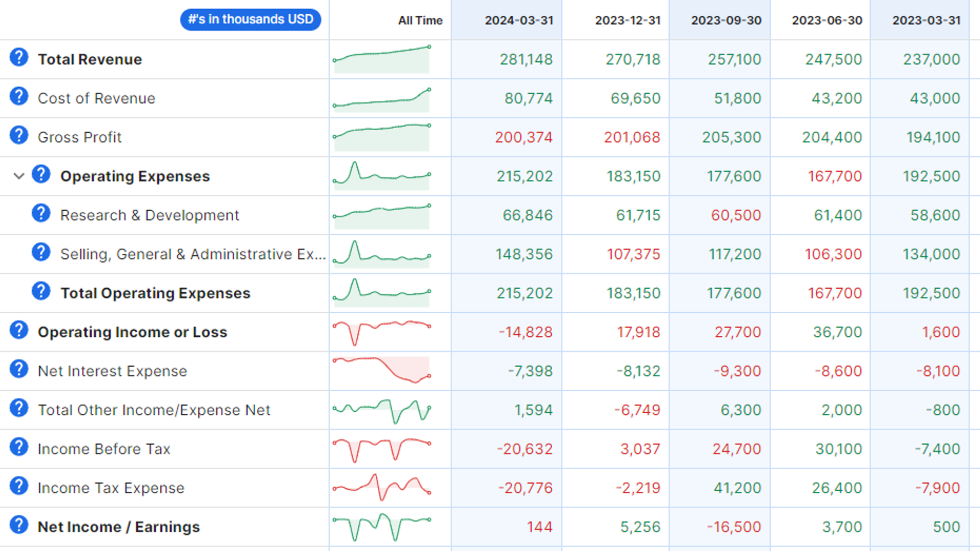Click the All Time column header

(420, 21)
